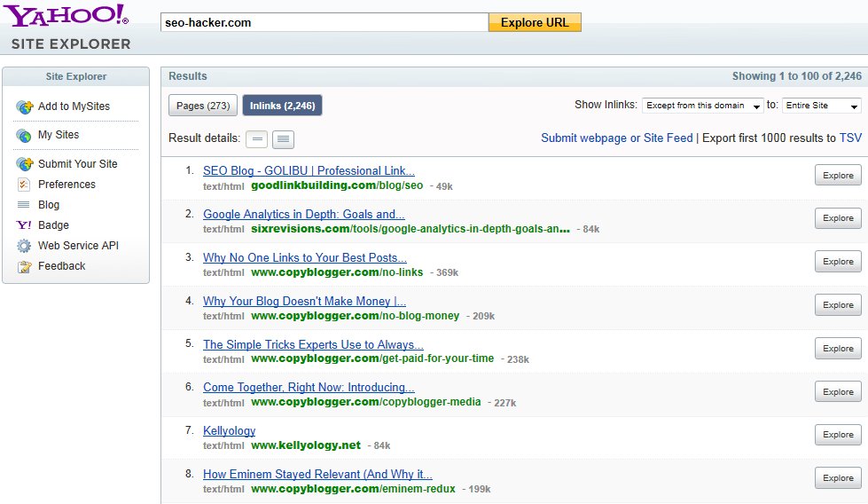Screen dimensions: 868x504
Task: Open the 'Entire Site' dropdown
Action: [822, 106]
